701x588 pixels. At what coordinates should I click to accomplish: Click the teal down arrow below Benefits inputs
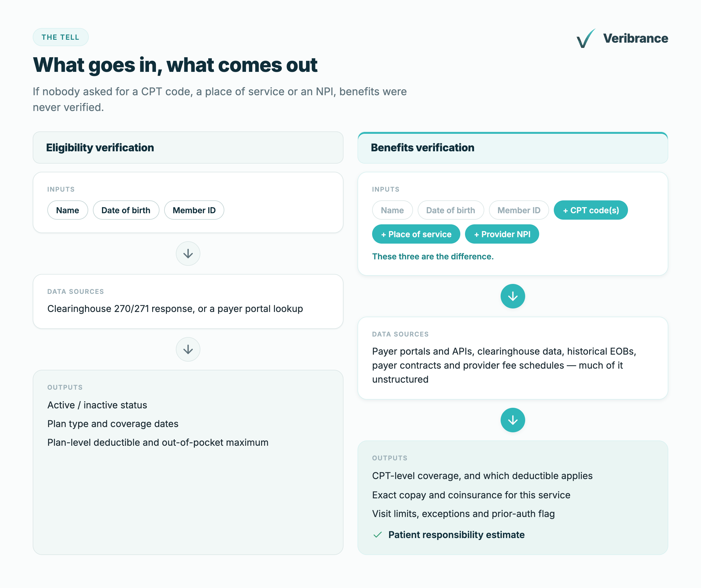coord(513,296)
